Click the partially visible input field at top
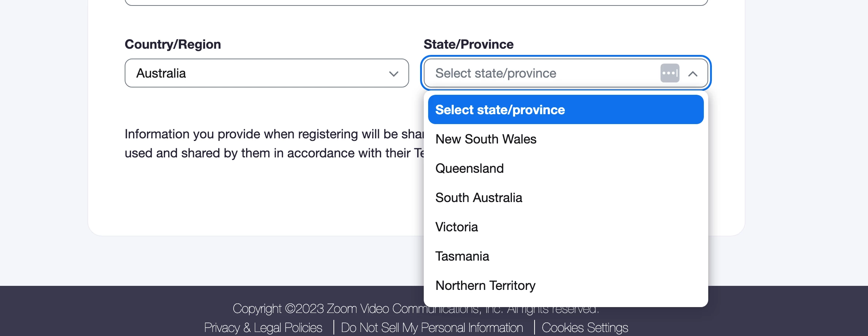Image resolution: width=868 pixels, height=336 pixels. pos(416,3)
